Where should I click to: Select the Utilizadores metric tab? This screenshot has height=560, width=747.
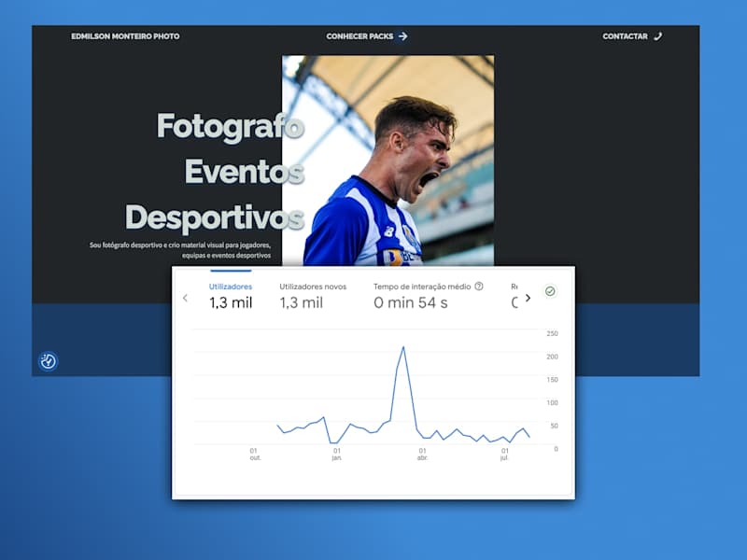231,295
